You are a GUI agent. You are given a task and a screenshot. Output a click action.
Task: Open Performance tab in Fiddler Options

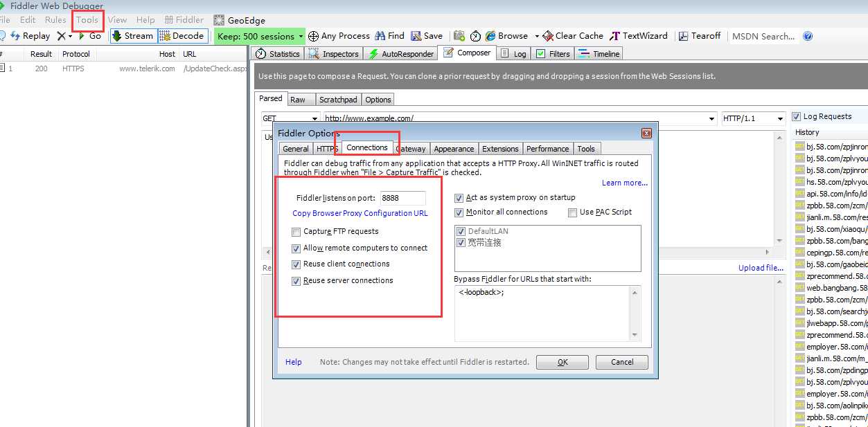547,149
